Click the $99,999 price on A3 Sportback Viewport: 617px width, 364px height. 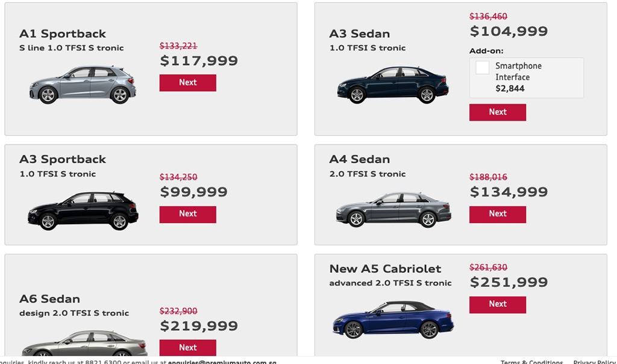point(193,192)
